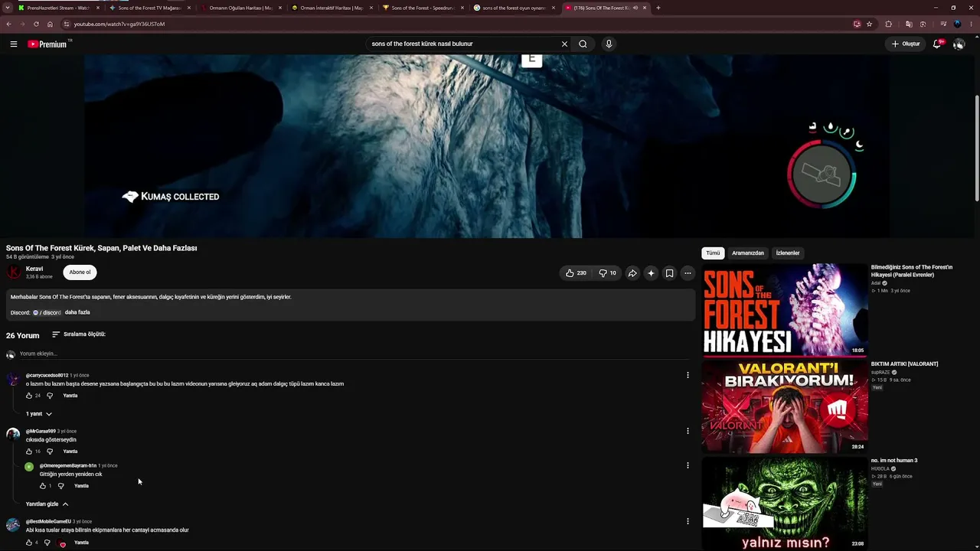Screen dimensions: 980x551
Task: Like the reply by @OmeregemenBayram-b1n
Action: tap(43, 486)
